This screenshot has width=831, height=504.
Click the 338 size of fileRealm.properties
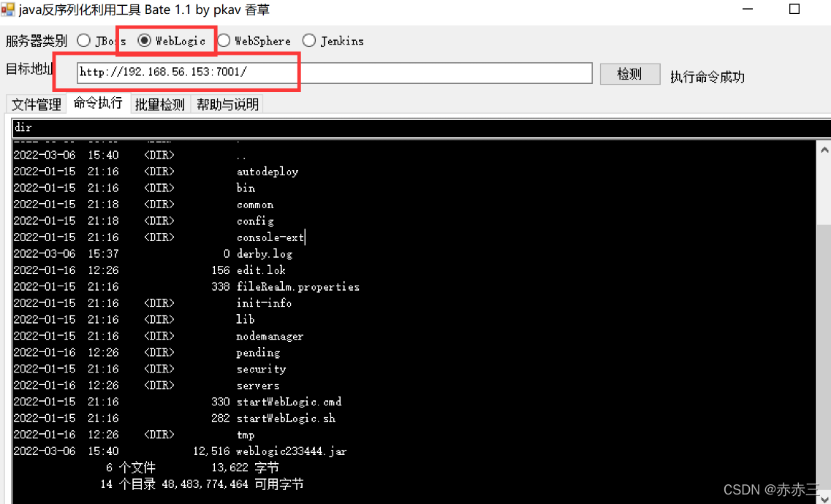[221, 286]
